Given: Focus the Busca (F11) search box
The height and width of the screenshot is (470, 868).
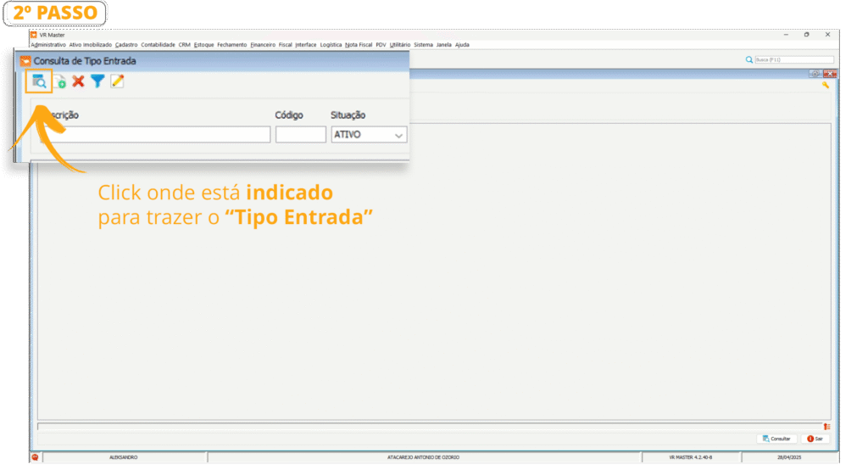Looking at the screenshot, I should (793, 60).
